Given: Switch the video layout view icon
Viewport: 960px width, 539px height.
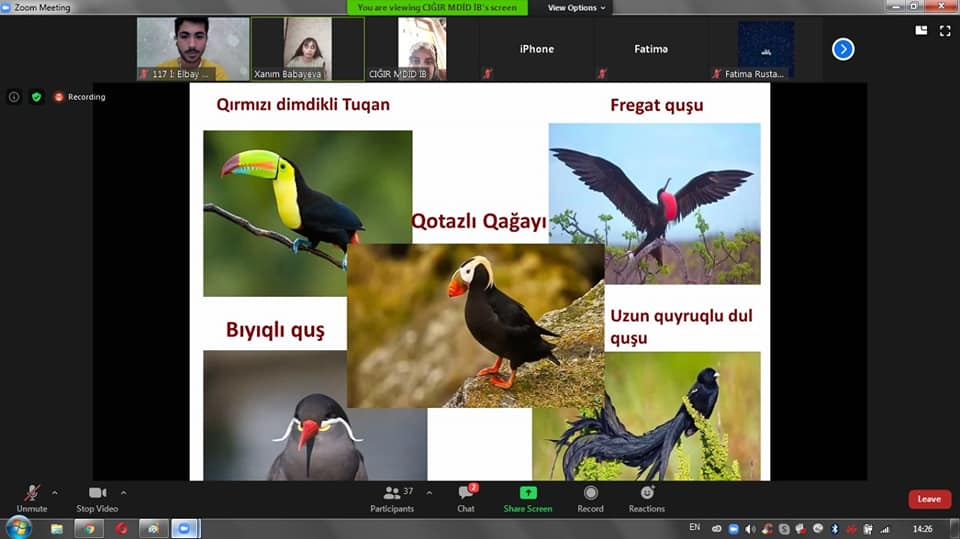Looking at the screenshot, I should 921,31.
